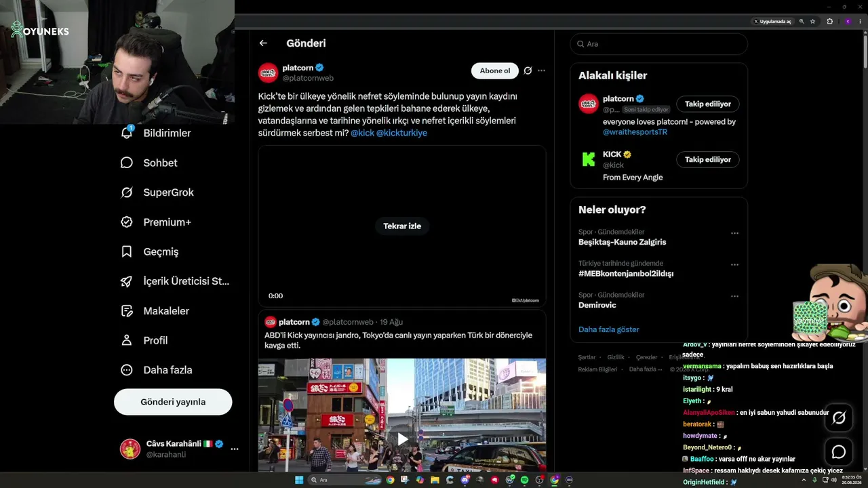The image size is (868, 488).
Task: Open the Câvs Karahânli profile avatar
Action: [x=130, y=449]
